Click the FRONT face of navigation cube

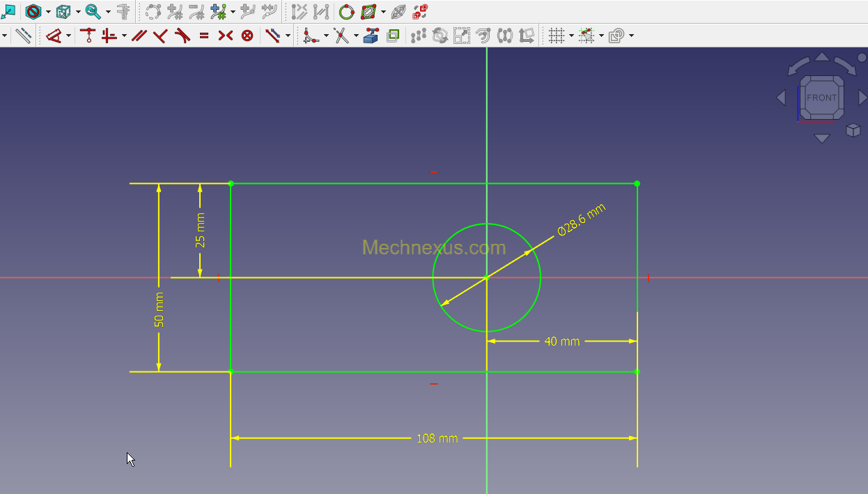(x=822, y=98)
